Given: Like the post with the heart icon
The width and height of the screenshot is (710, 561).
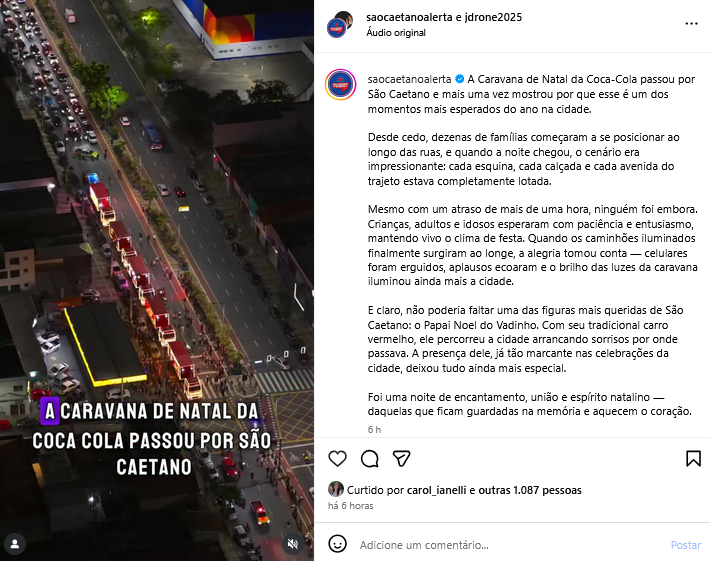Looking at the screenshot, I should pos(337,459).
